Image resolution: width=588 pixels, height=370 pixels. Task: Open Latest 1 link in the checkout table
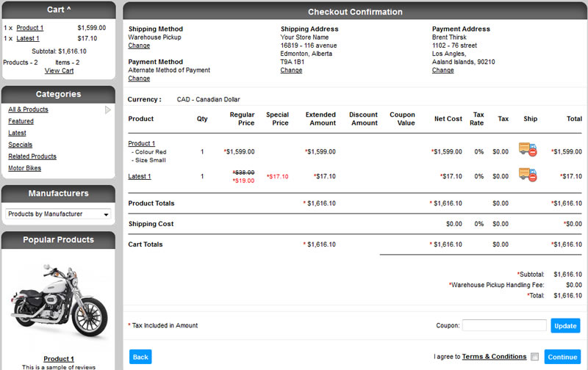click(x=140, y=176)
